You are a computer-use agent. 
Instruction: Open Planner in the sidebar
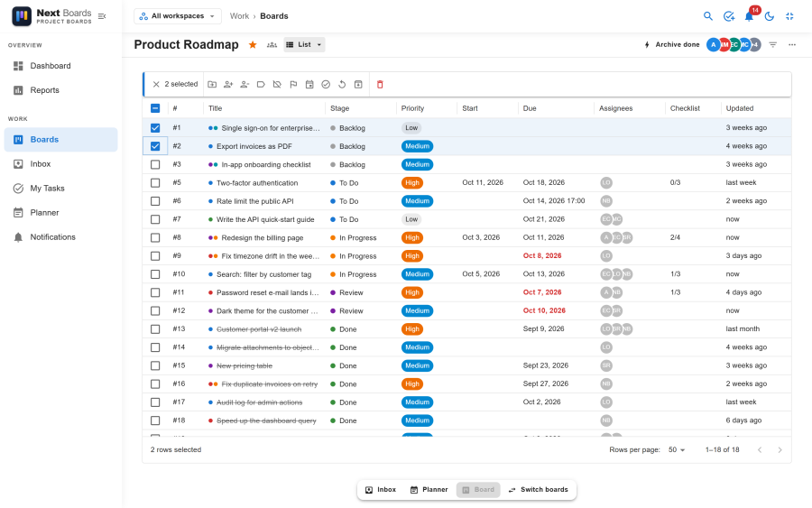(x=60, y=212)
